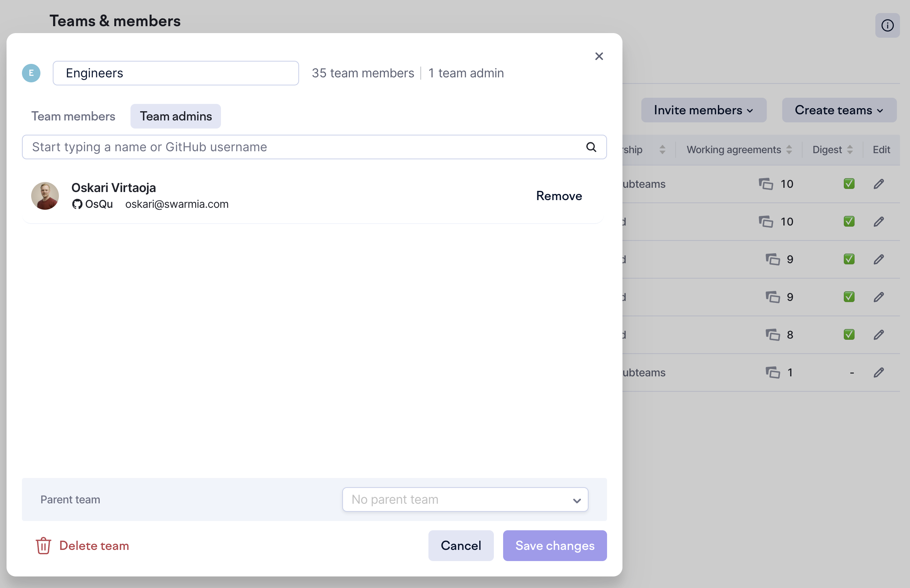Click the info icon at top right
Image resolution: width=910 pixels, height=588 pixels.
click(x=887, y=25)
